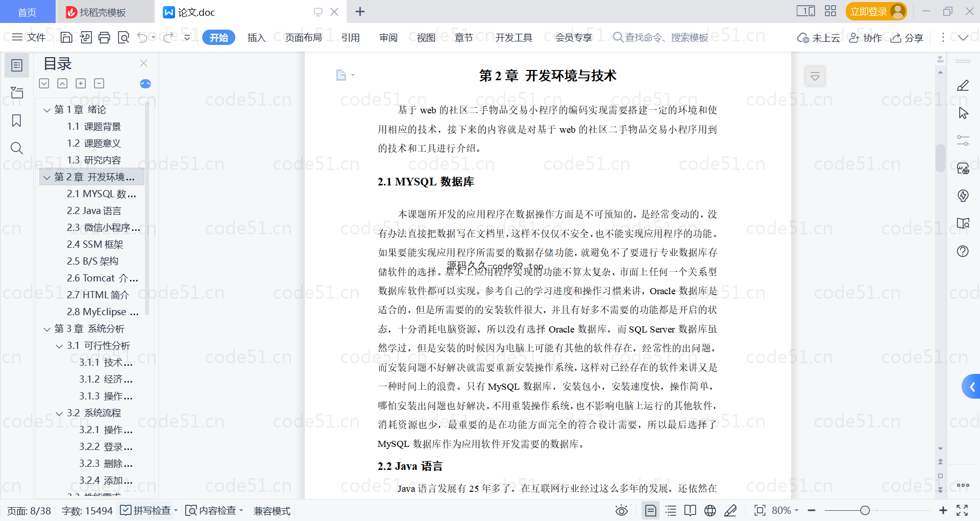This screenshot has width=980, height=521.
Task: Click the Redo arrow
Action: pyautogui.click(x=168, y=37)
